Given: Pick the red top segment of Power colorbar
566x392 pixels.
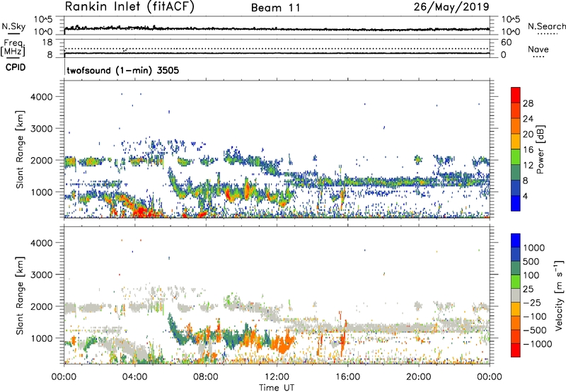Looking at the screenshot, I should coord(516,95).
